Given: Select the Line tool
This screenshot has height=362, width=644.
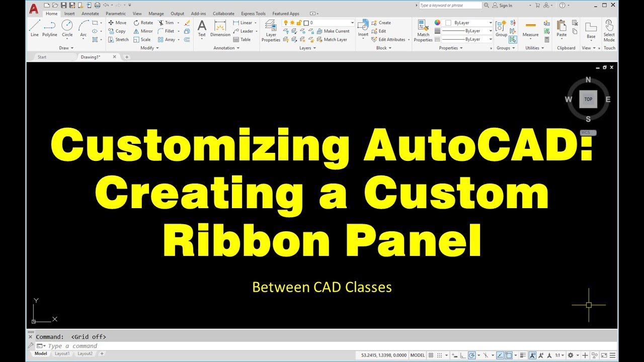Looking at the screenshot, I should [x=34, y=28].
